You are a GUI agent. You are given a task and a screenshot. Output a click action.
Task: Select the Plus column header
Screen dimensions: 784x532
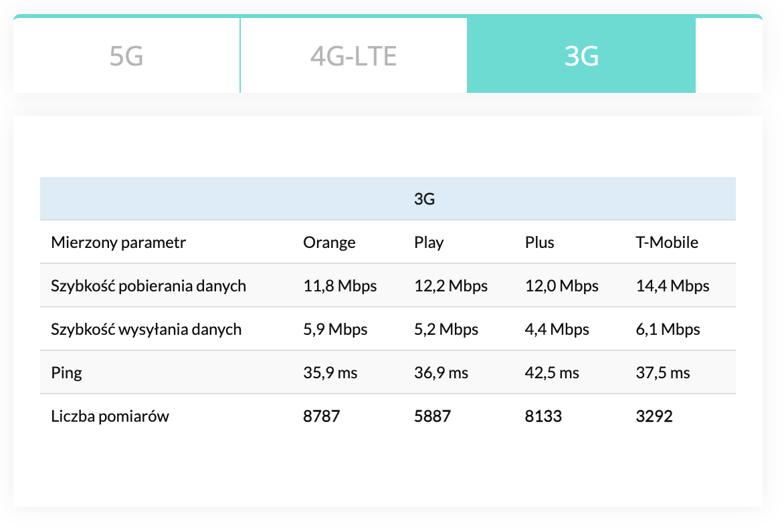pos(539,243)
